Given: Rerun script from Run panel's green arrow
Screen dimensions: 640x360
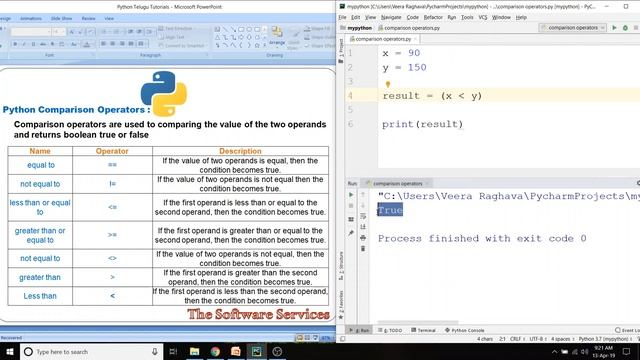Looking at the screenshot, I should click(351, 195).
